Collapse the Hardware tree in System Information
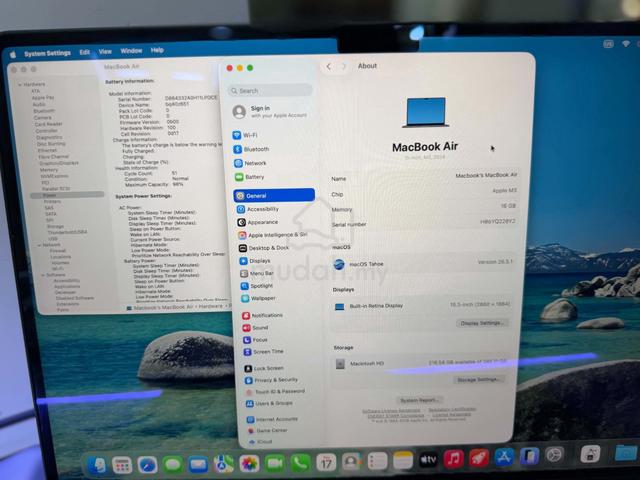This screenshot has width=640, height=480. coord(19,84)
